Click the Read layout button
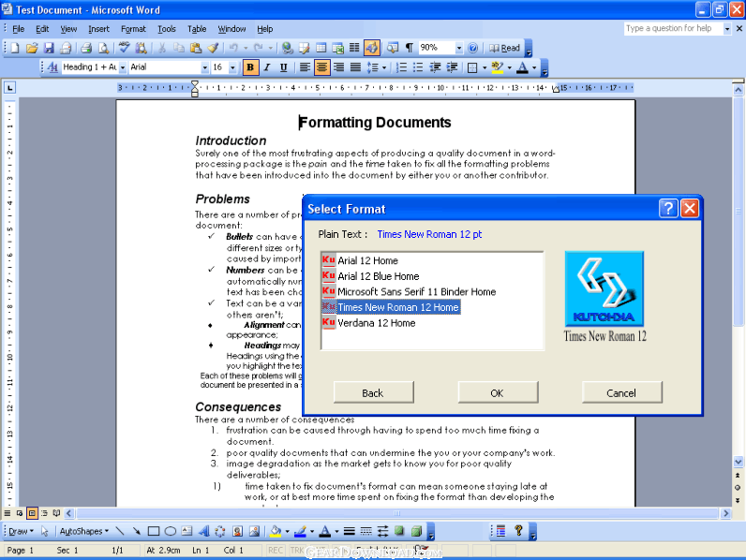 coord(504,48)
